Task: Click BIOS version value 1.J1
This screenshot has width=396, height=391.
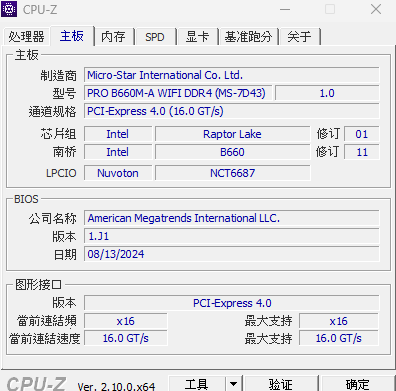Action: pos(232,236)
